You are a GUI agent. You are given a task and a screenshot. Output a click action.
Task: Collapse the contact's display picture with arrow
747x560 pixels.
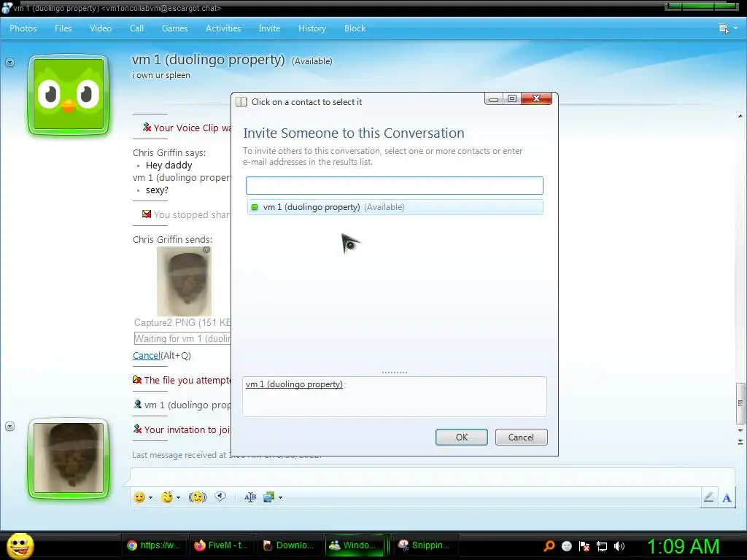pos(9,63)
